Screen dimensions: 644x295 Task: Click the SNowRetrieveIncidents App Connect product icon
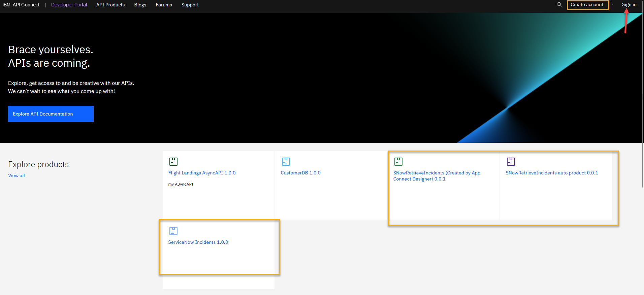[398, 162]
